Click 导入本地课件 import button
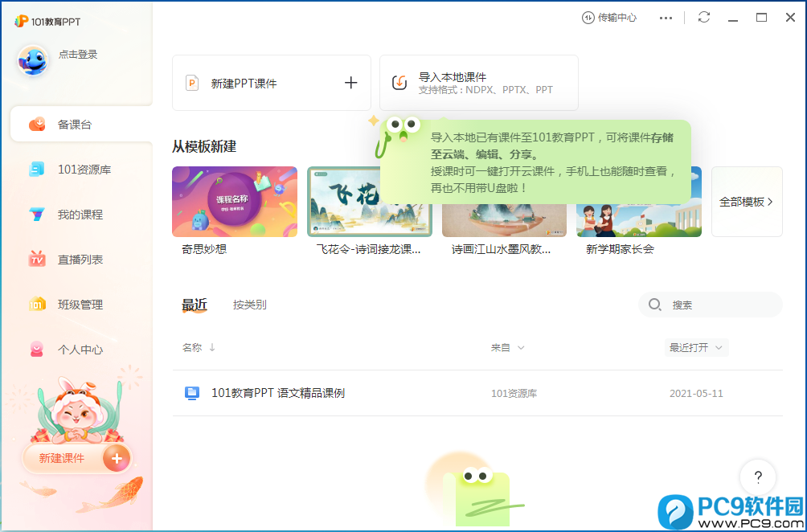The width and height of the screenshot is (807, 532). click(478, 83)
